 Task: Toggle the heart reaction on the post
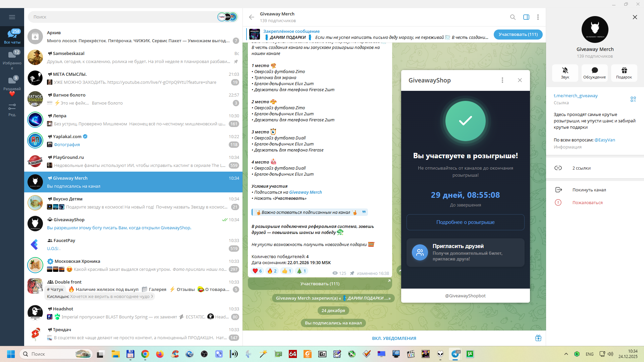[257, 271]
